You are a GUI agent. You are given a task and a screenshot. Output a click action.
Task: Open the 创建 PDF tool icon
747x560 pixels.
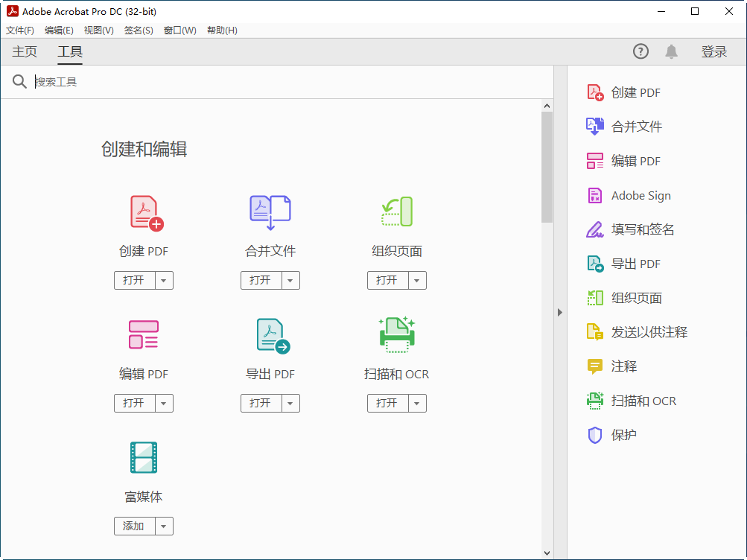tap(143, 212)
